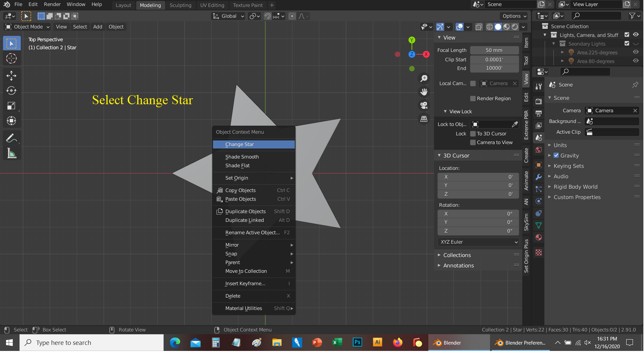
Task: Click the Cursor tool icon
Action: 11,58
